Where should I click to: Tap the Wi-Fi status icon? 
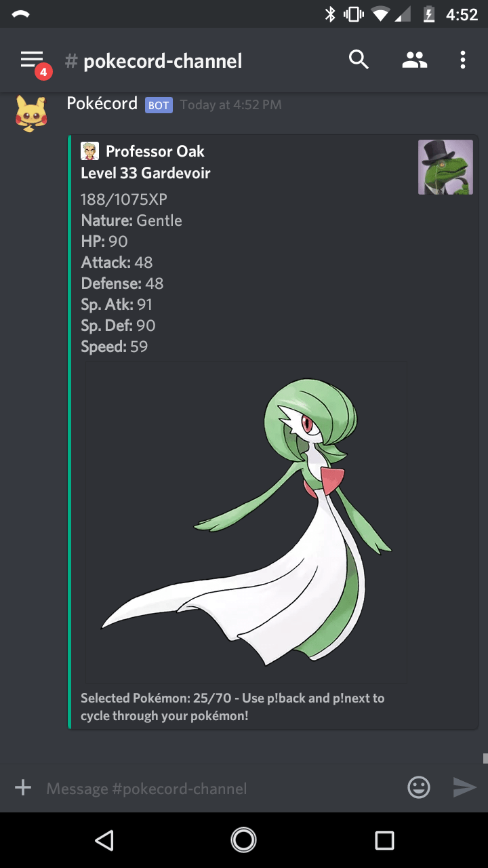coord(381,14)
